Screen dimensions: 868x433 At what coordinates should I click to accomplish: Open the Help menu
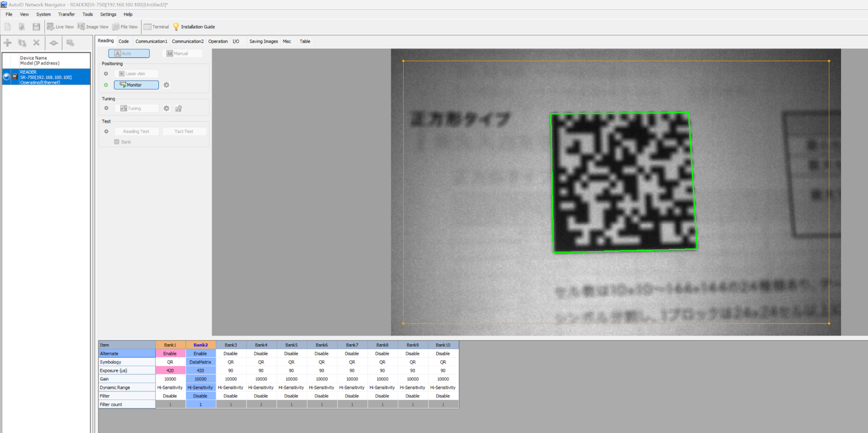point(128,15)
